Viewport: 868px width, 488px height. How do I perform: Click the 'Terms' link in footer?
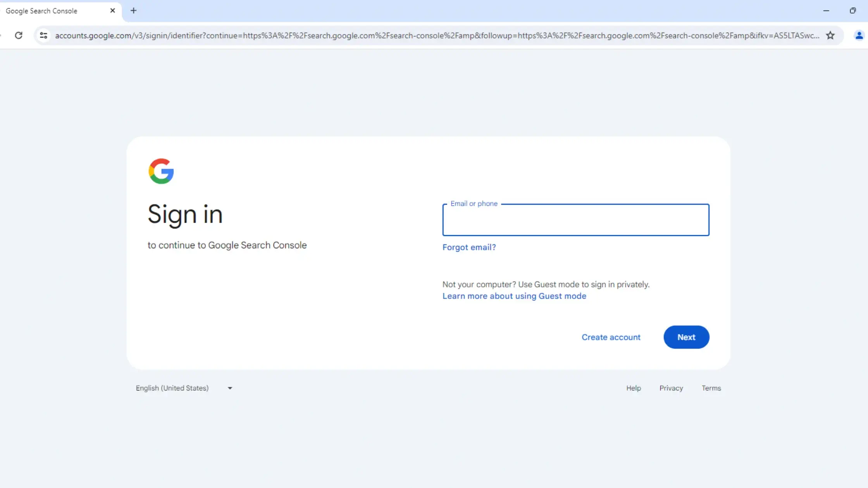point(711,388)
